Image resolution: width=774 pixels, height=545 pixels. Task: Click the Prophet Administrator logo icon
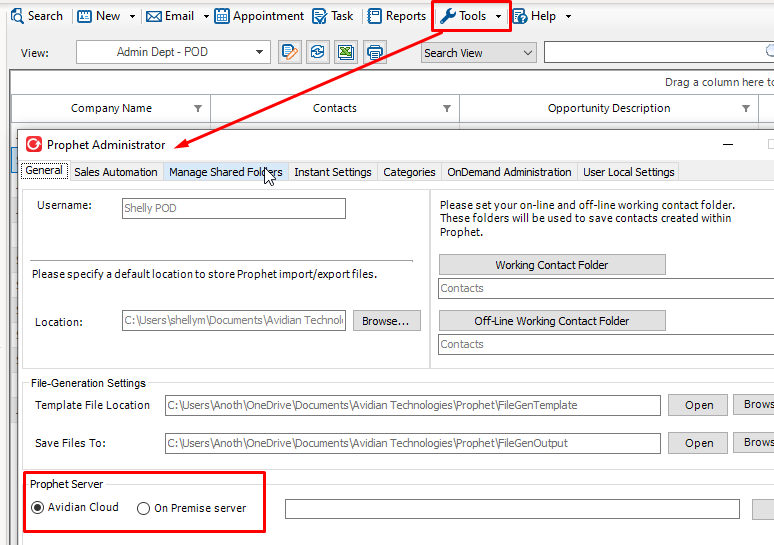pyautogui.click(x=34, y=145)
